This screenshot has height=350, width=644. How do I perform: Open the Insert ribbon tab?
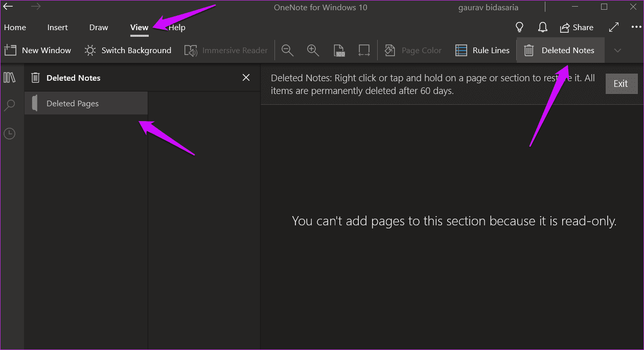[58, 28]
